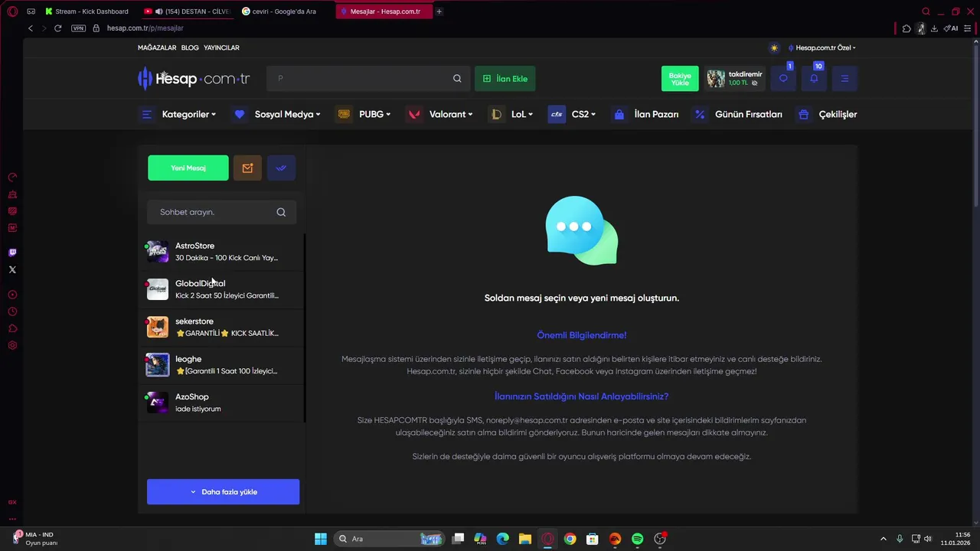
Task: Go back with the browser back arrow
Action: [31, 28]
